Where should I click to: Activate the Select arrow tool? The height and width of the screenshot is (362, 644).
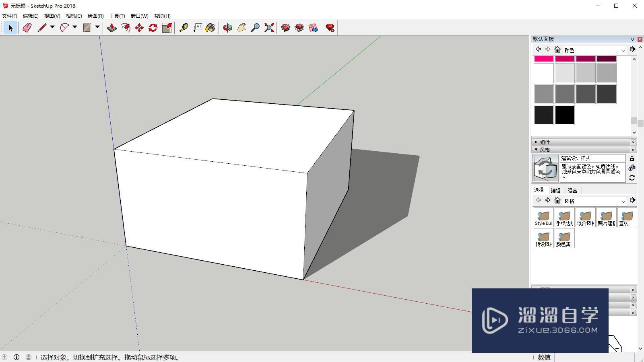[11, 28]
